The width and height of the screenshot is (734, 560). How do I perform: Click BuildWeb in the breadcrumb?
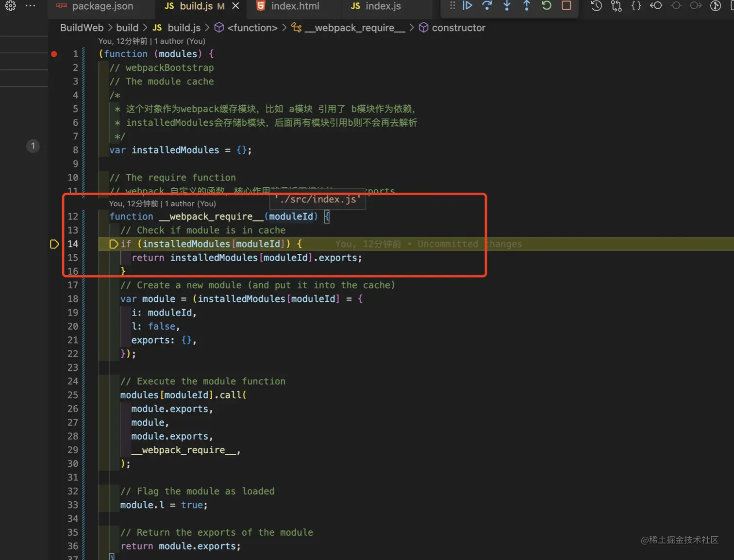[82, 28]
